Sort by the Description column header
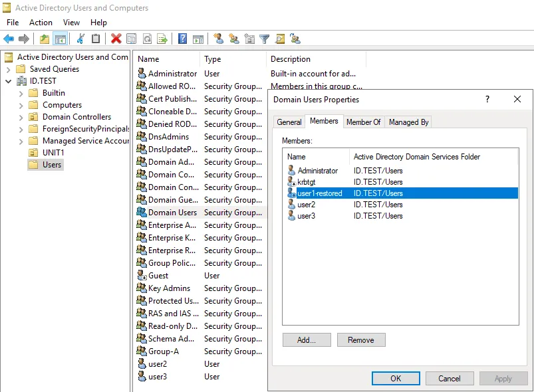 point(291,59)
